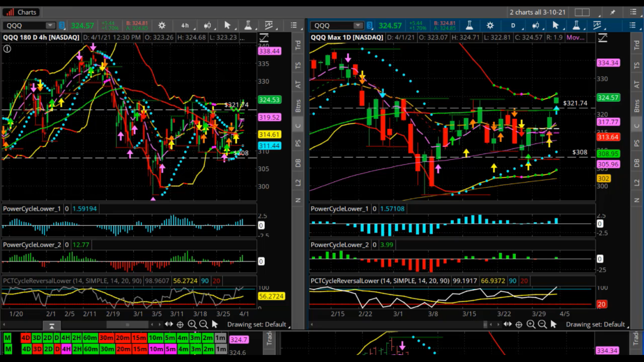Open the right chart's list menu icon
Viewport: 644px width, 362px height.
click(633, 25)
